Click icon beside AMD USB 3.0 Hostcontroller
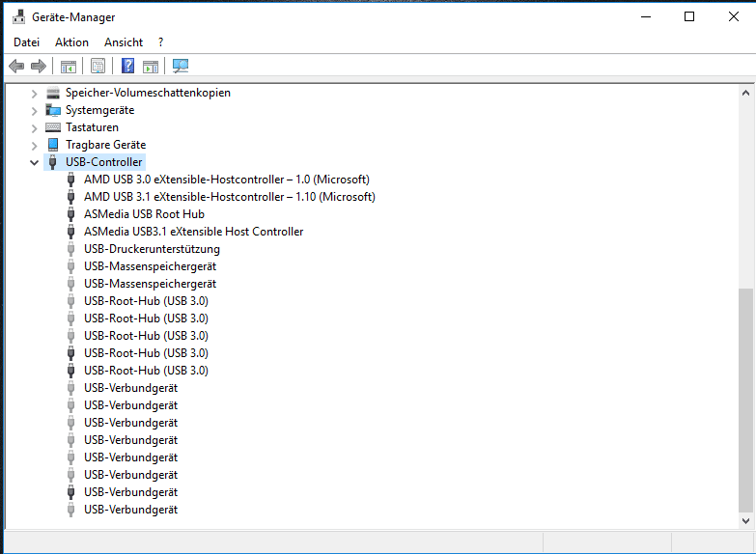This screenshot has height=554, width=756. [x=70, y=180]
